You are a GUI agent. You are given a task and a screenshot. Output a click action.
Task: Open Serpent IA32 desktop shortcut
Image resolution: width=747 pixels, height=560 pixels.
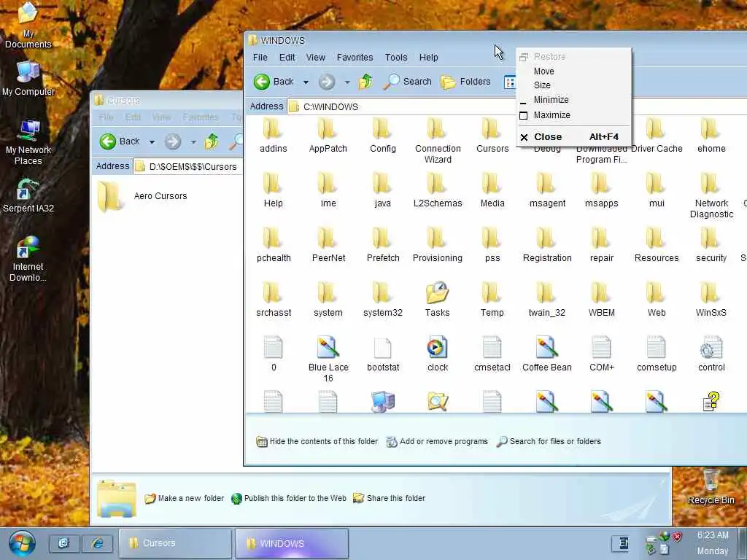click(28, 195)
